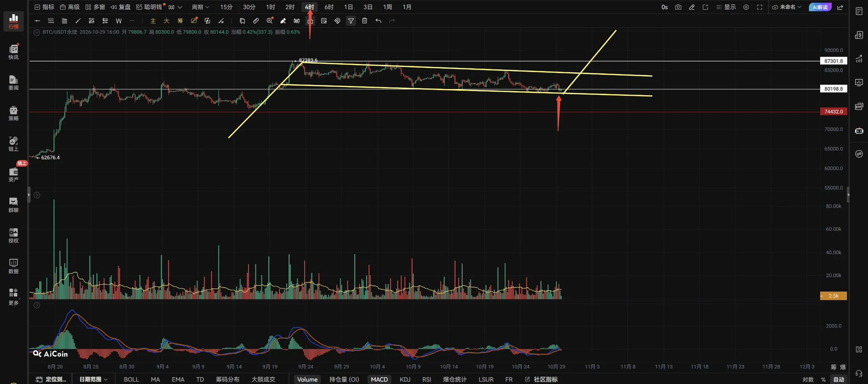Open the 授权 authorization sidebar section

click(x=13, y=236)
